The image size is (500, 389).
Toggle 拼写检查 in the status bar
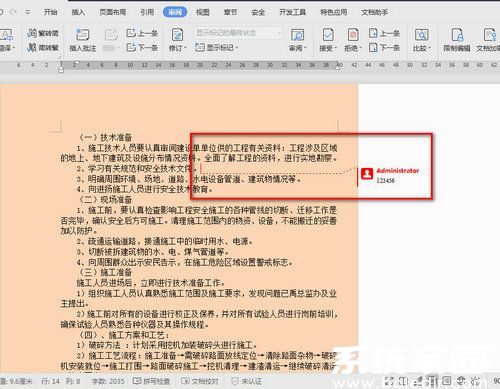coord(151,381)
